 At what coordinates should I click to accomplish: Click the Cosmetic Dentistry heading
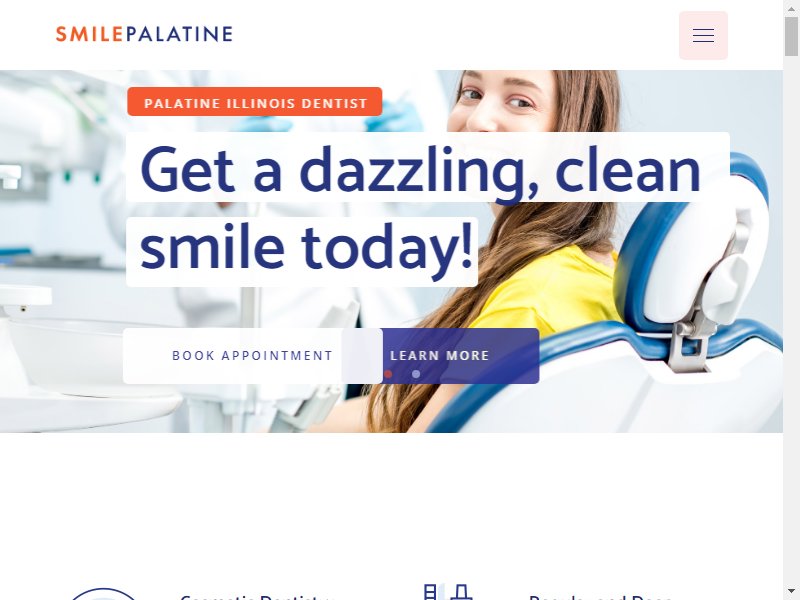pyautogui.click(x=257, y=596)
